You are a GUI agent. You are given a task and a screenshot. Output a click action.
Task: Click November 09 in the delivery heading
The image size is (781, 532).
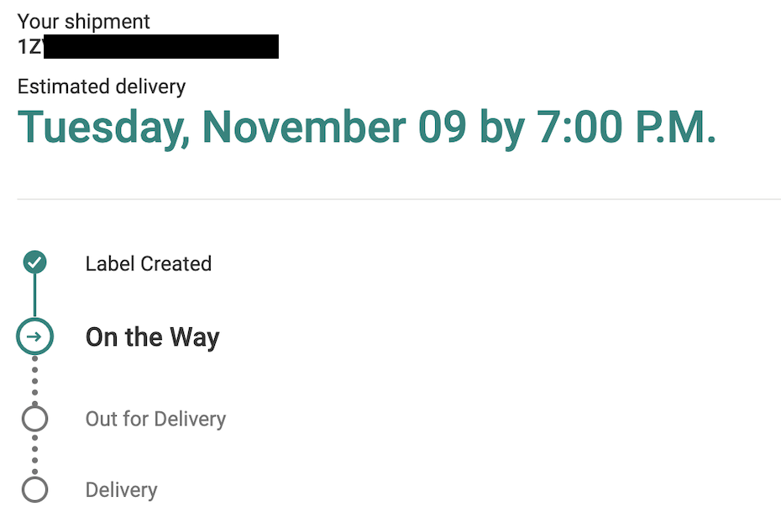tap(333, 128)
